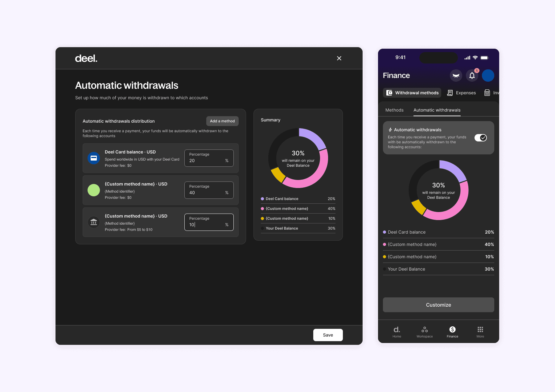Click the focused percentage field showing 10
The height and width of the screenshot is (392, 555).
click(x=209, y=222)
